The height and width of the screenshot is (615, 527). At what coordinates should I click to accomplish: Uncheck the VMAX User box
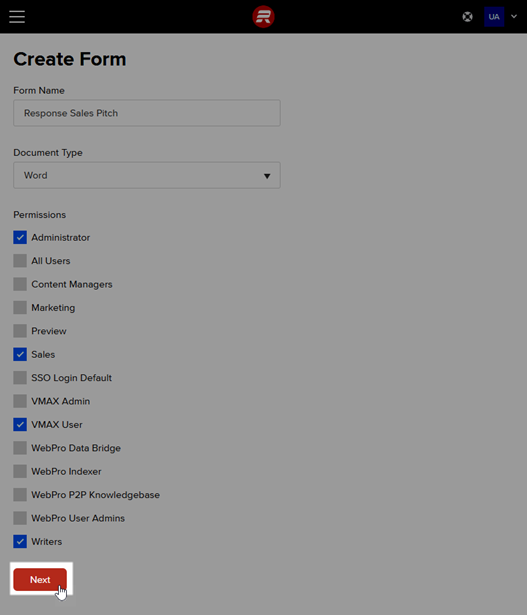click(x=20, y=424)
